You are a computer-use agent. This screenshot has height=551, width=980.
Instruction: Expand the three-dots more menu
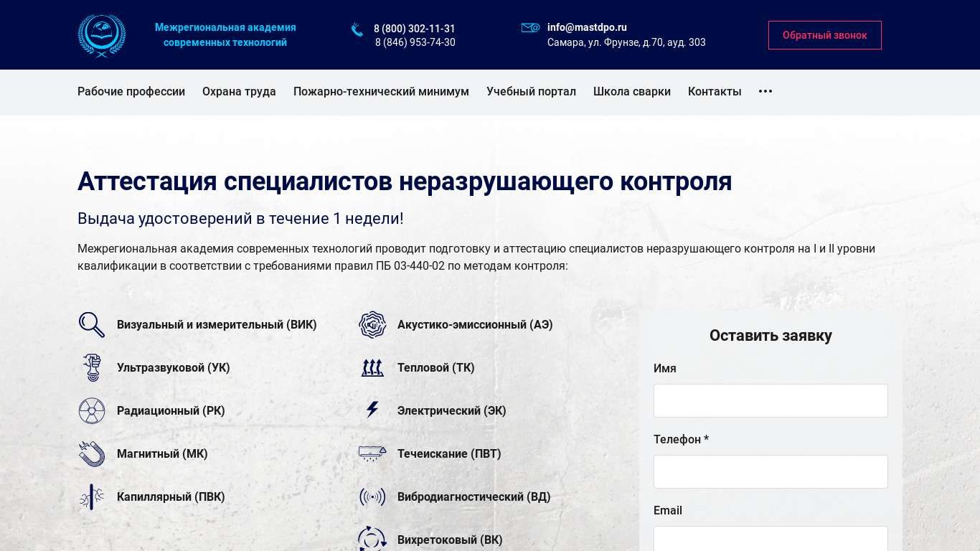pyautogui.click(x=765, y=91)
